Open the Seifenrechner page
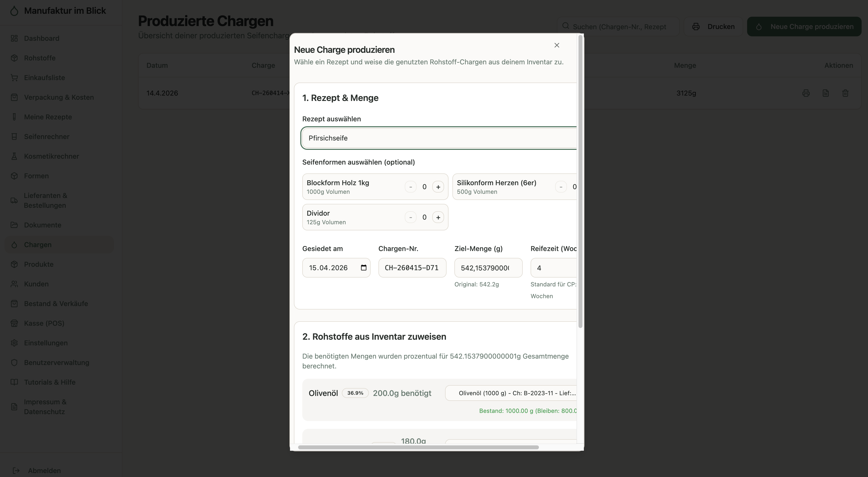The width and height of the screenshot is (868, 477). [59, 136]
